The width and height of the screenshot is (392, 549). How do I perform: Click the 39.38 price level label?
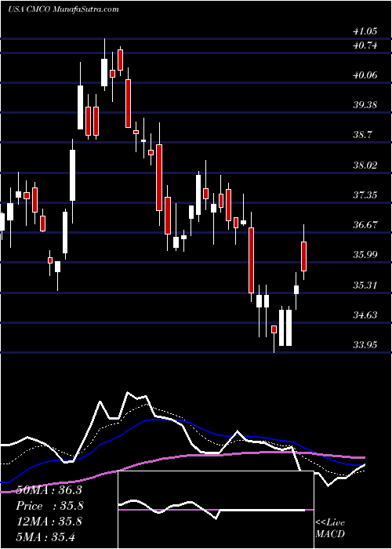point(365,104)
